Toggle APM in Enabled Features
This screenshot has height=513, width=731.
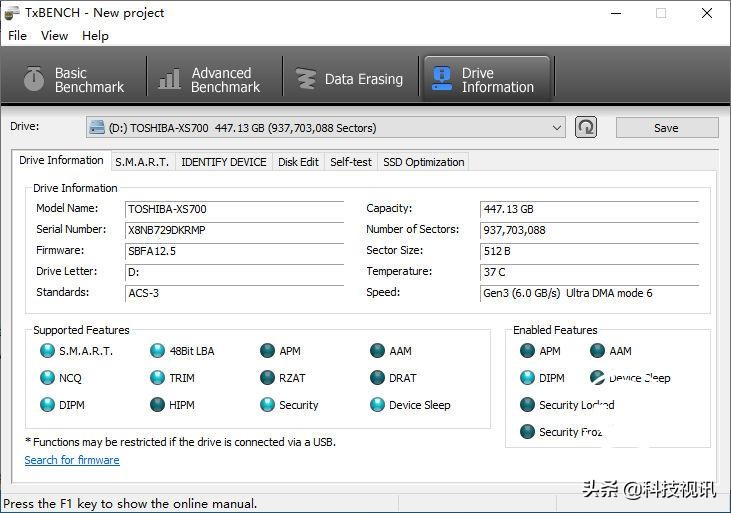528,351
